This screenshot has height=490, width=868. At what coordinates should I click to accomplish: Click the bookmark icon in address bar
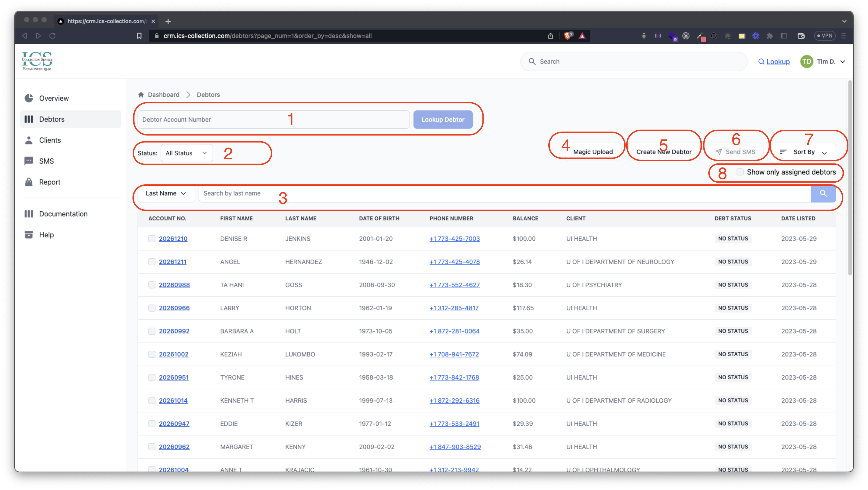tap(139, 36)
